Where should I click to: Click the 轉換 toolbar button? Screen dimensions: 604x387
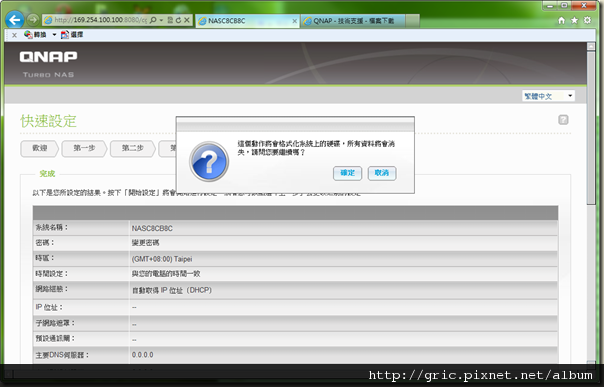pyautogui.click(x=35, y=35)
